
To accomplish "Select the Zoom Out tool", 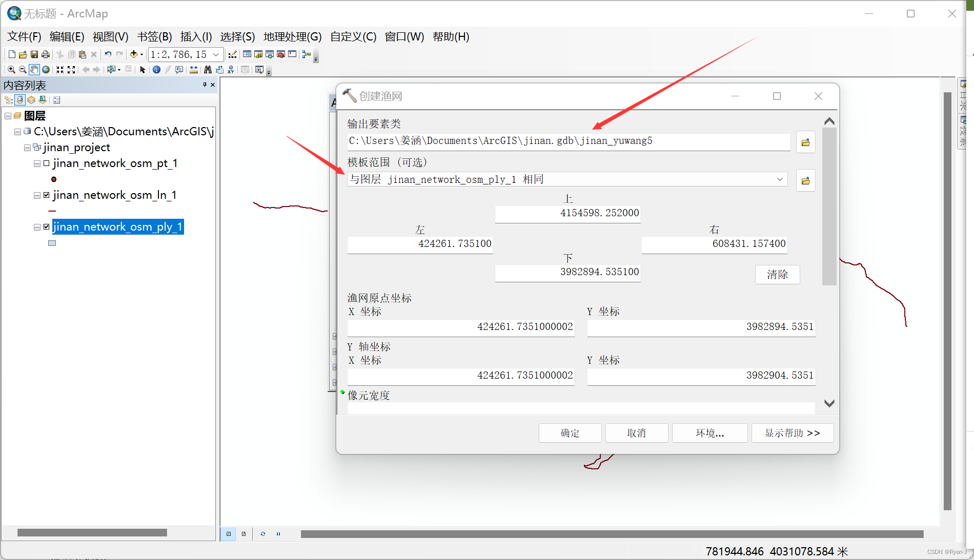I will (x=23, y=70).
